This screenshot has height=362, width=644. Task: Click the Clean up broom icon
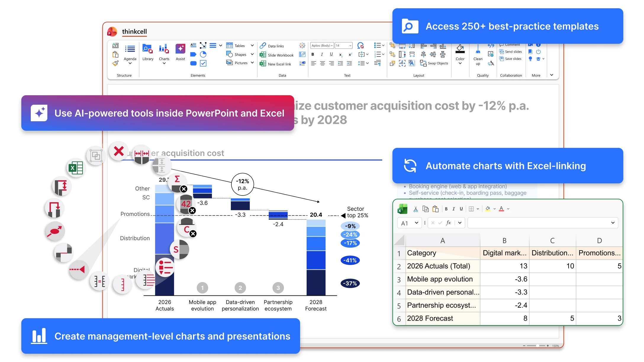(x=478, y=49)
